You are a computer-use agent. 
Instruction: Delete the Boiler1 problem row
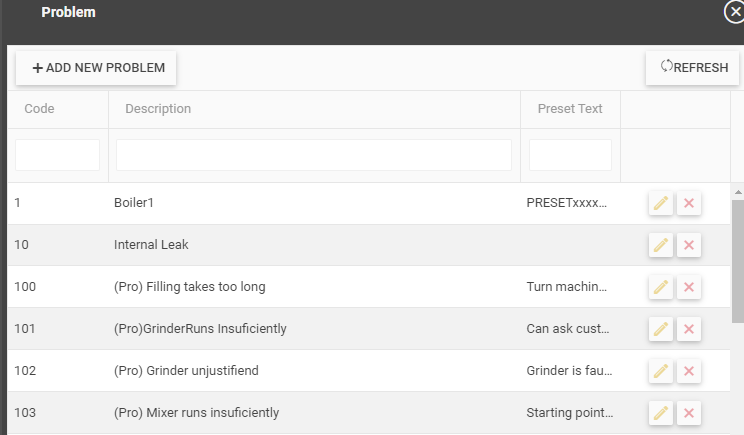689,204
